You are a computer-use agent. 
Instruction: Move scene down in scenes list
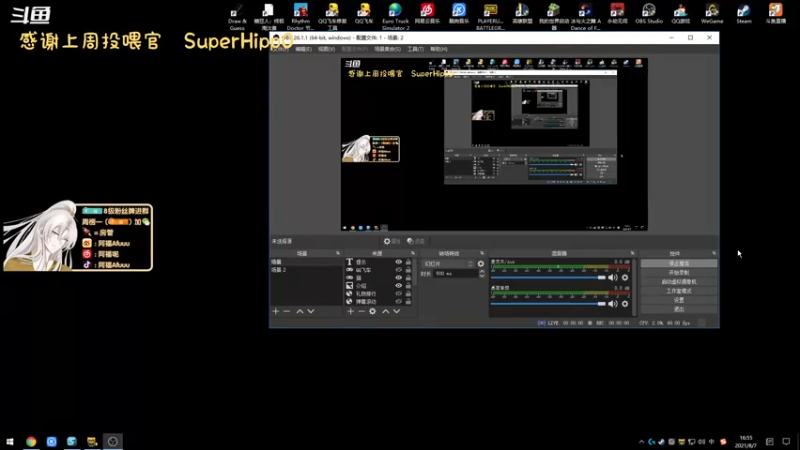(311, 311)
